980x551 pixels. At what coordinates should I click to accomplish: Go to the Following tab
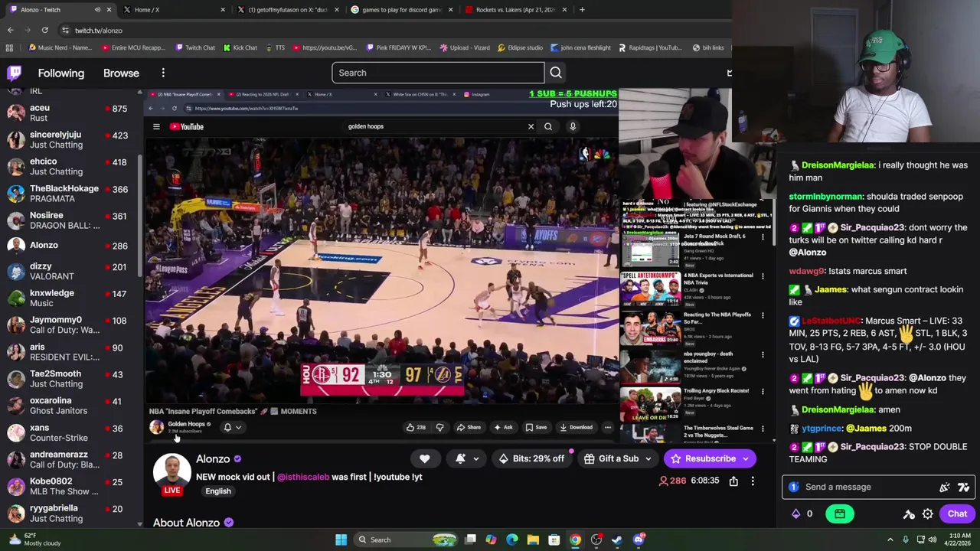point(61,73)
